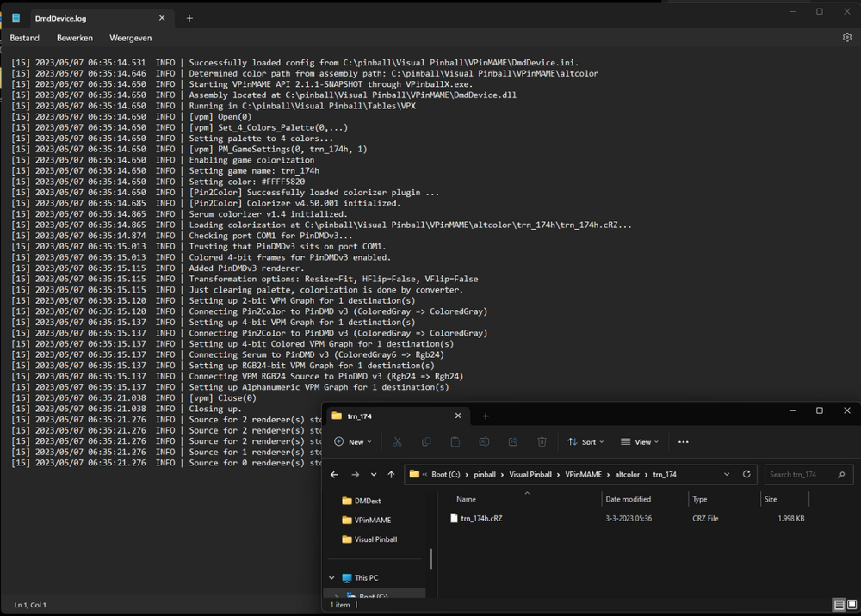
Task: Open the Bestand menu
Action: point(25,38)
